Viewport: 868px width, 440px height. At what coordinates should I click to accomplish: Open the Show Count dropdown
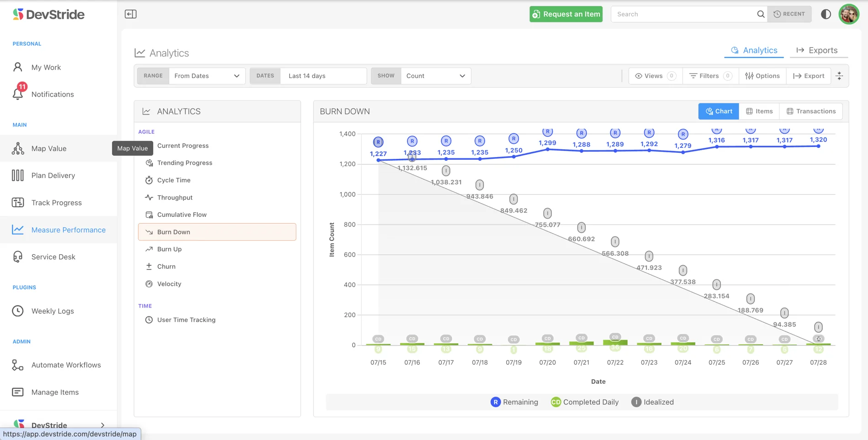pos(436,76)
